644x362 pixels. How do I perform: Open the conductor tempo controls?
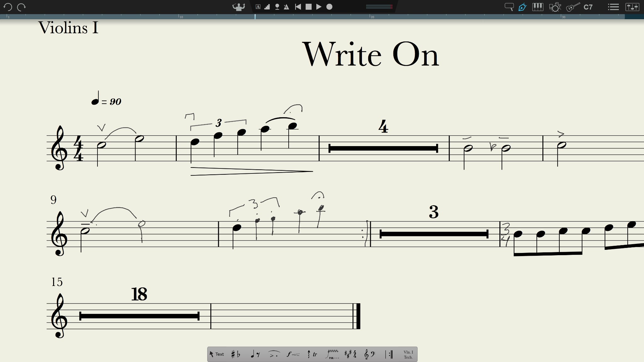tap(239, 7)
